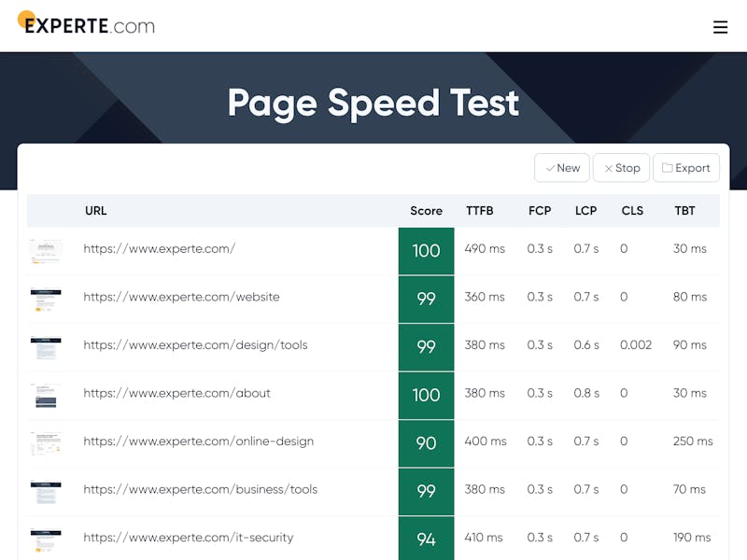
Task: Open the experte.com/design/tools URL
Action: click(x=195, y=344)
